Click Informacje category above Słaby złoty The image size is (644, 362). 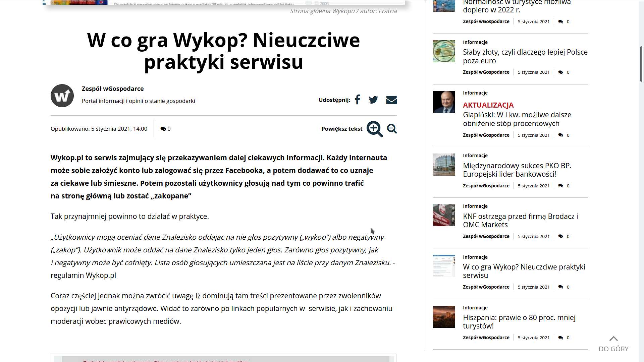pyautogui.click(x=475, y=42)
